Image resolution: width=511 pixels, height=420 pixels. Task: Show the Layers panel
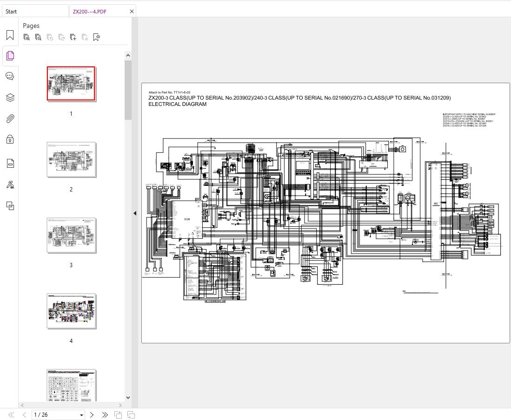pos(10,98)
